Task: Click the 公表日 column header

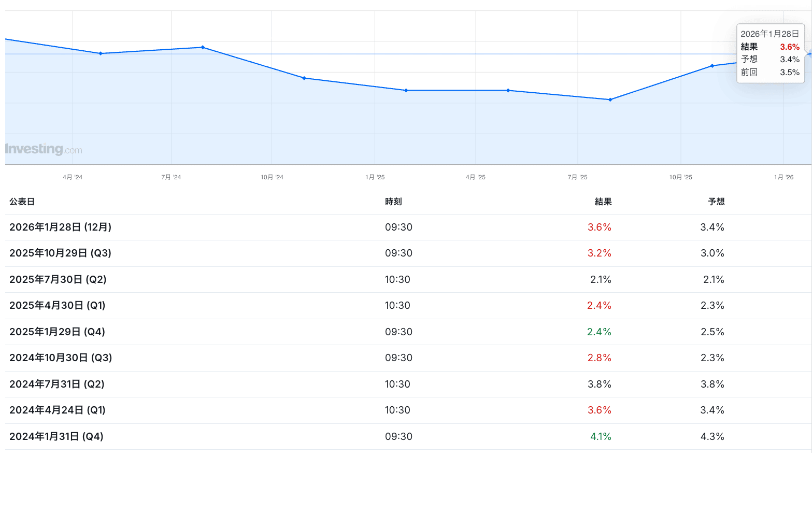Action: coord(22,202)
